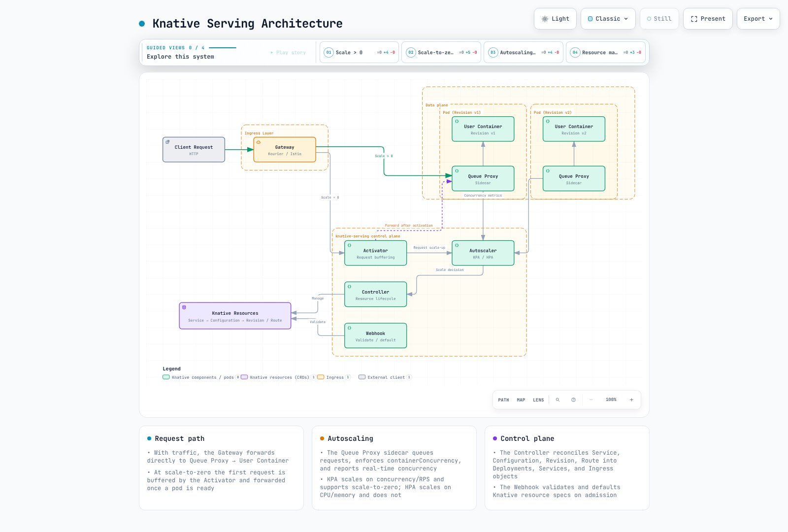788x532 pixels.
Task: Select guided view 03 Autoscaling
Action: 524,52
